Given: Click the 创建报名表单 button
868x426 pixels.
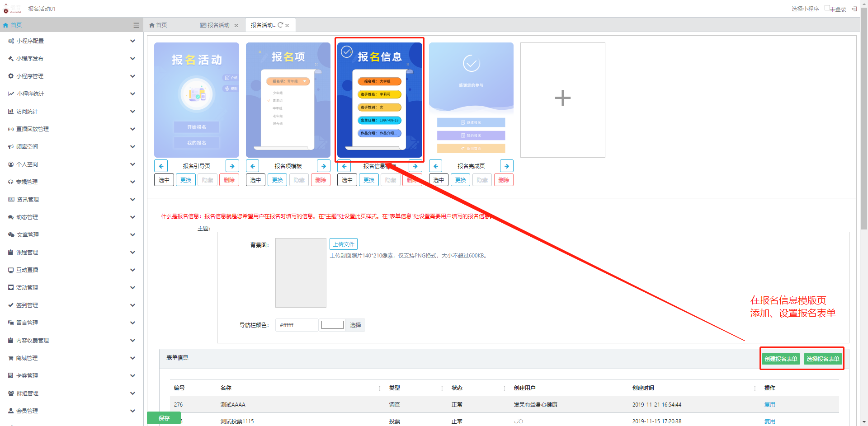Looking at the screenshot, I should [781, 359].
